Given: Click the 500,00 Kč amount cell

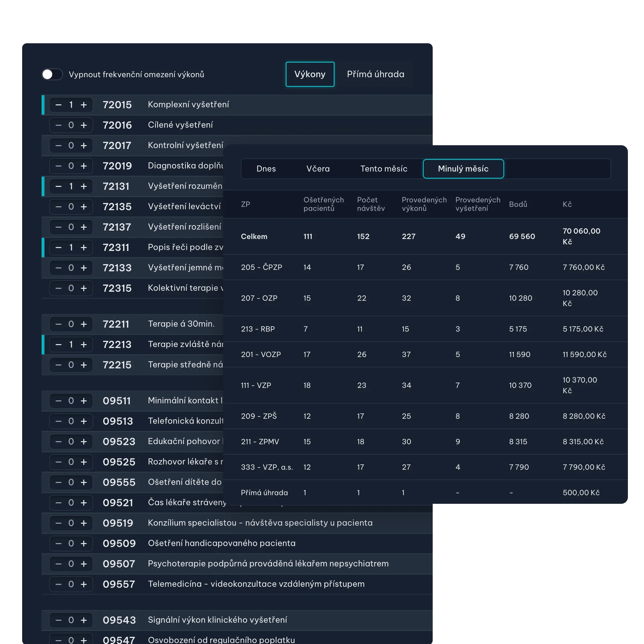Looking at the screenshot, I should click(581, 493).
